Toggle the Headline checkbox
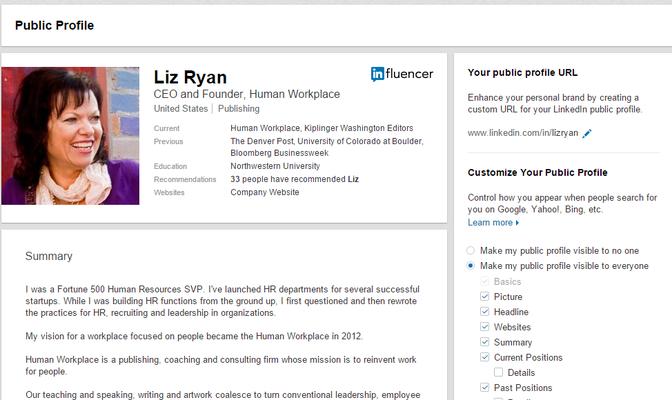The width and height of the screenshot is (672, 400). (485, 312)
